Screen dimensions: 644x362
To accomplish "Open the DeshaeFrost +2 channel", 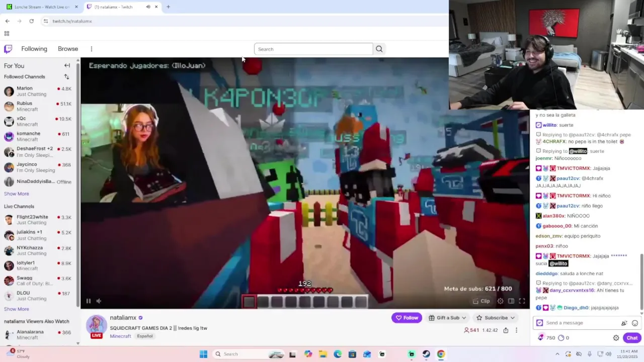I will (38, 152).
